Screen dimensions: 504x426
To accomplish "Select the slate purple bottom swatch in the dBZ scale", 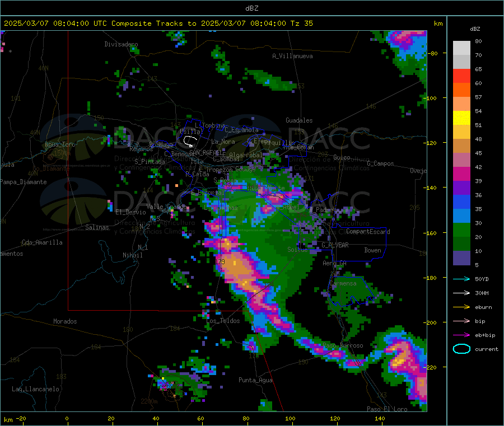I will pyautogui.click(x=461, y=258).
